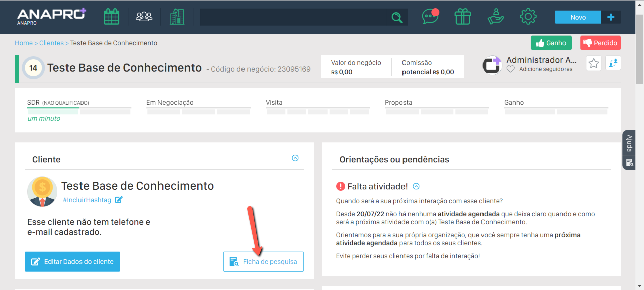The image size is (644, 290).
Task: Open chat messages with notification badge
Action: [430, 17]
